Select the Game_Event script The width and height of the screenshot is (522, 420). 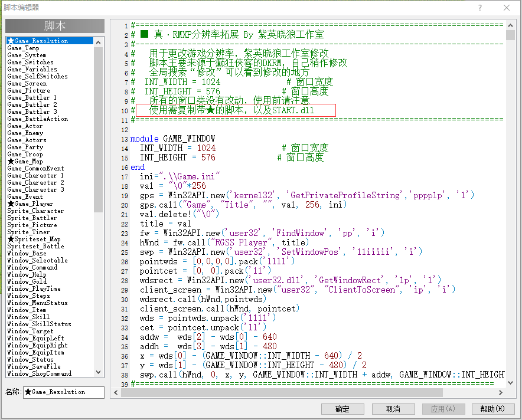point(50,196)
